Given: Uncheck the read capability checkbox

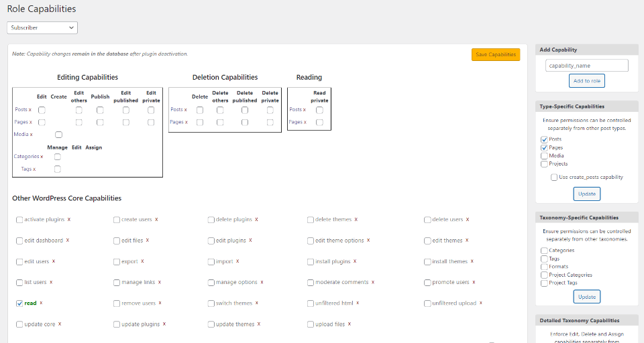Looking at the screenshot, I should [x=19, y=303].
